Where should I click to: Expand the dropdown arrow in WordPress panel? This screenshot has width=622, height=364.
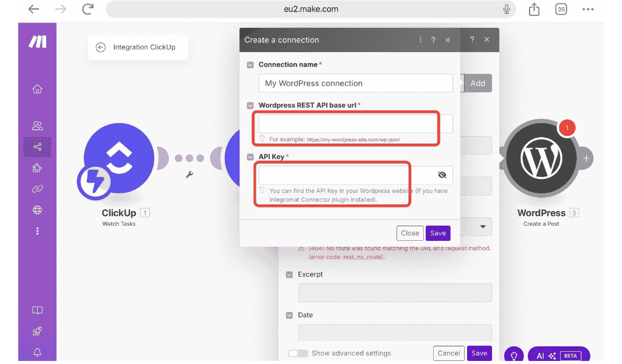483,227
